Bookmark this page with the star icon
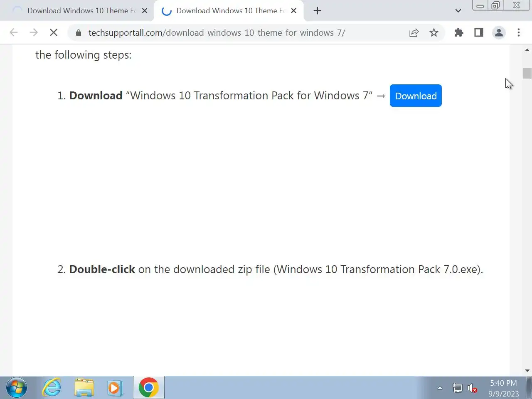Image resolution: width=532 pixels, height=399 pixels. (x=434, y=32)
